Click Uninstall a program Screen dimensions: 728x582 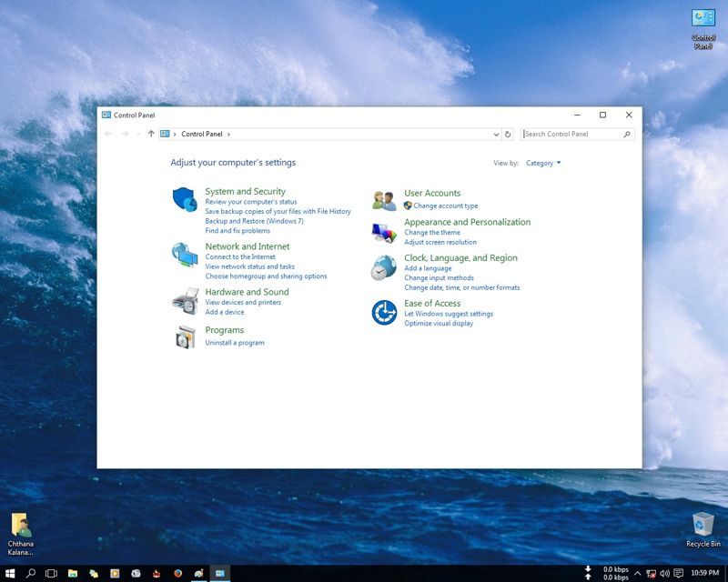(235, 343)
